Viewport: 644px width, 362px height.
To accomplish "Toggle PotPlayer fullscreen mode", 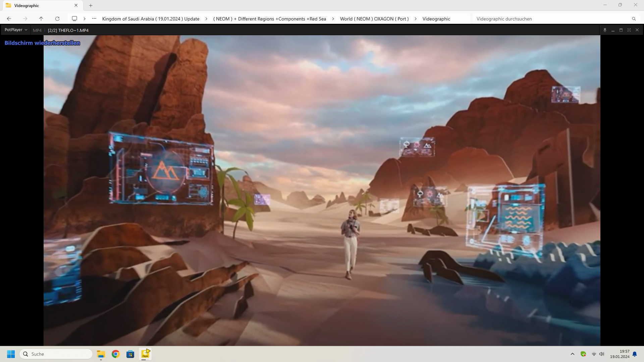I will pyautogui.click(x=629, y=30).
